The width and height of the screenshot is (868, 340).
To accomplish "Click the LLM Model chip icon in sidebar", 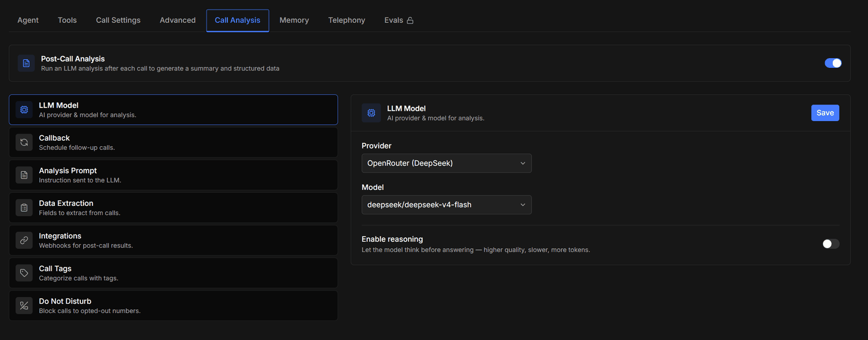I will [x=24, y=110].
